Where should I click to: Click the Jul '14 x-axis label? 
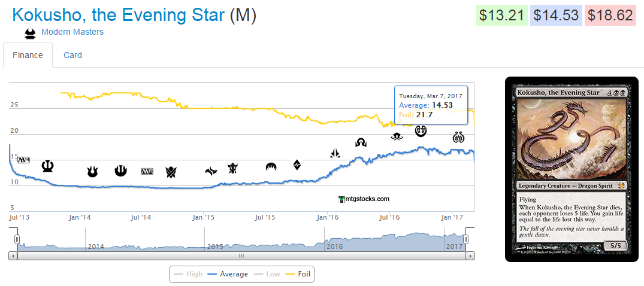[x=141, y=217]
